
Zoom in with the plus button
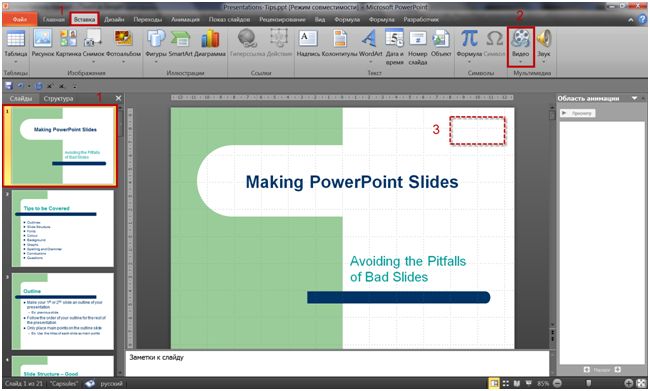click(629, 383)
